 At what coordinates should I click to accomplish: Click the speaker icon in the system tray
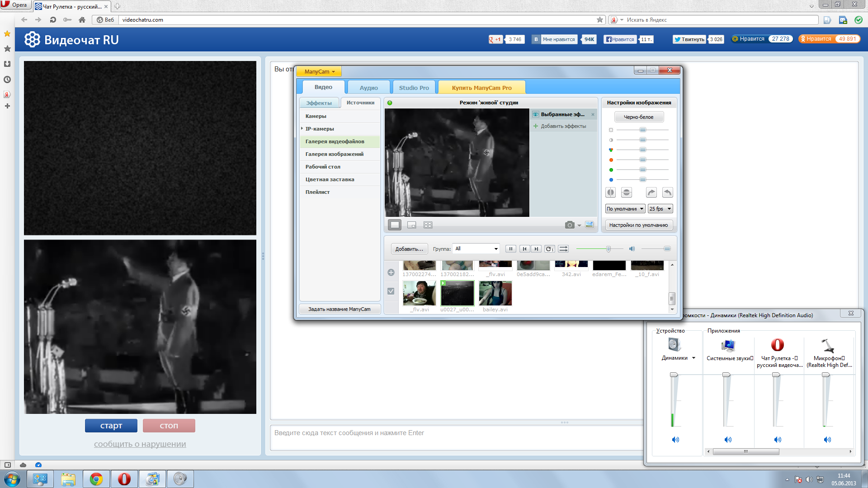809,479
